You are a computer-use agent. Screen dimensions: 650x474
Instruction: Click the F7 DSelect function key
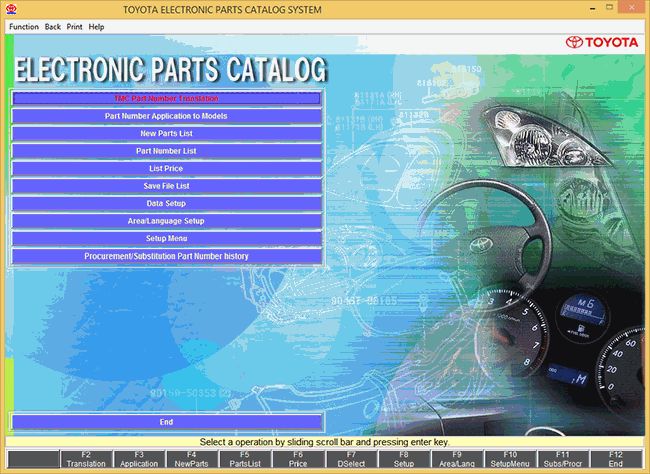coord(351,459)
